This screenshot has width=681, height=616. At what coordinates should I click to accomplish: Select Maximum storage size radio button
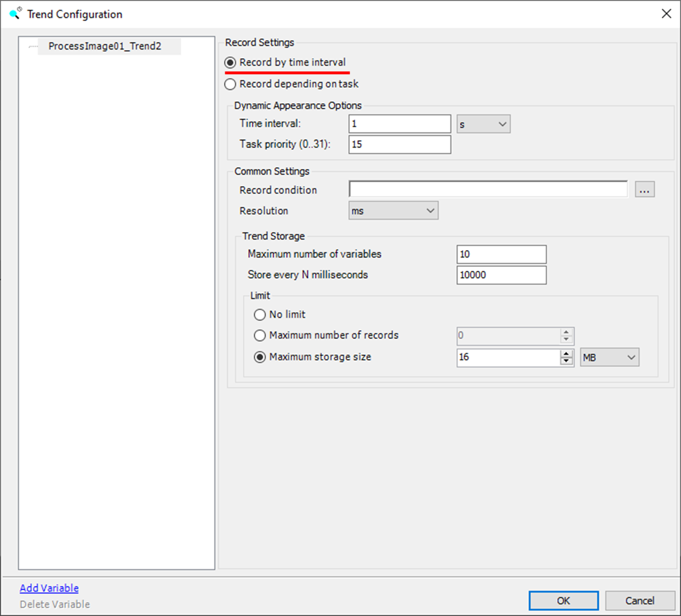point(260,357)
